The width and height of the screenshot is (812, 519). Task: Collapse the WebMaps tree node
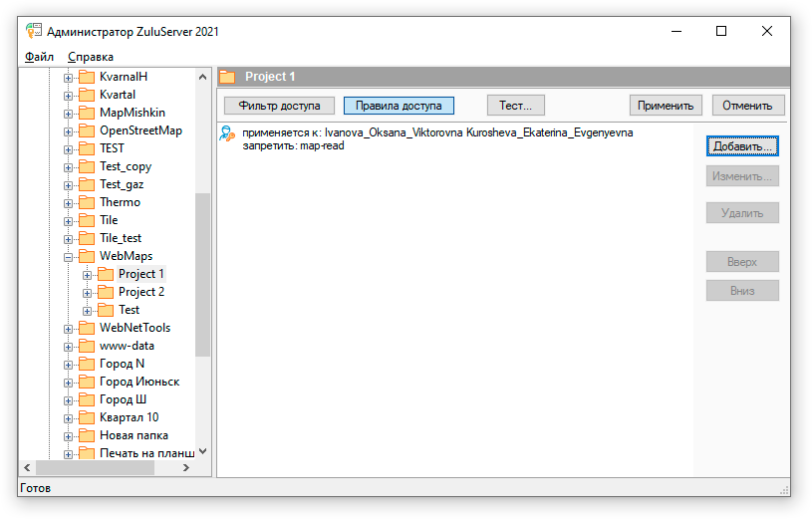point(69,256)
